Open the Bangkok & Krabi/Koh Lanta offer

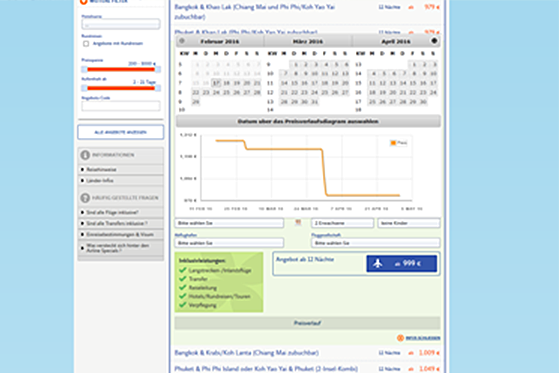[x=246, y=353]
